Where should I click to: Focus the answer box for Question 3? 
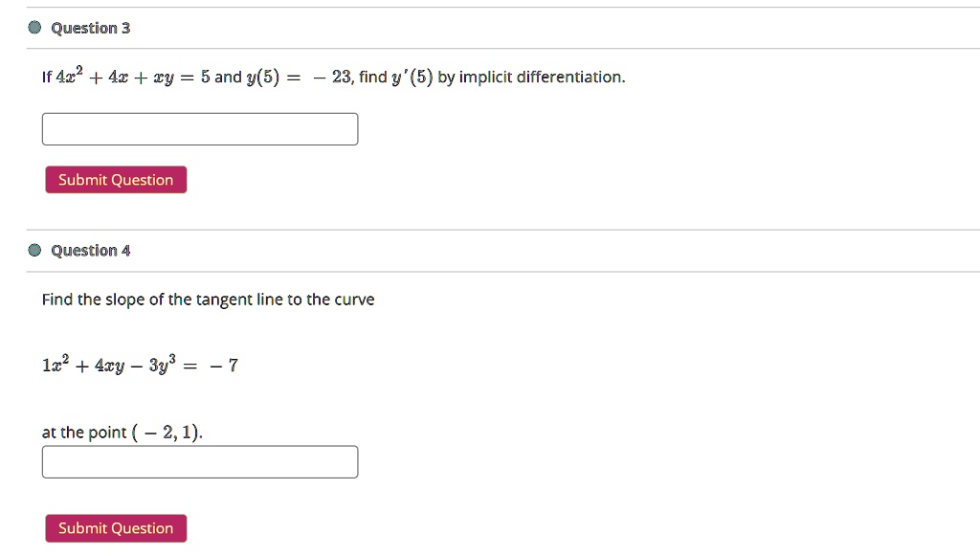click(200, 129)
